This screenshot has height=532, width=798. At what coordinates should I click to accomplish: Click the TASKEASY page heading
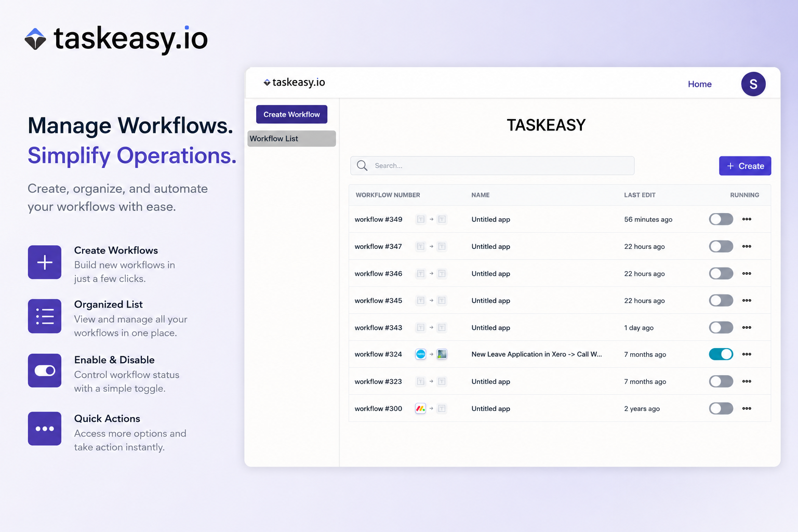(546, 125)
